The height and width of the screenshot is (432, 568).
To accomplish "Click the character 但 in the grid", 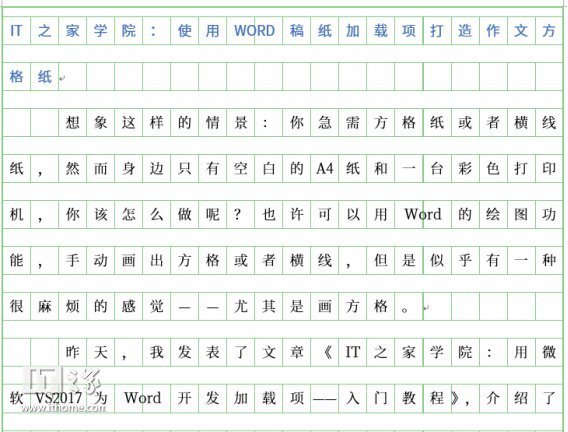I will tap(381, 260).
